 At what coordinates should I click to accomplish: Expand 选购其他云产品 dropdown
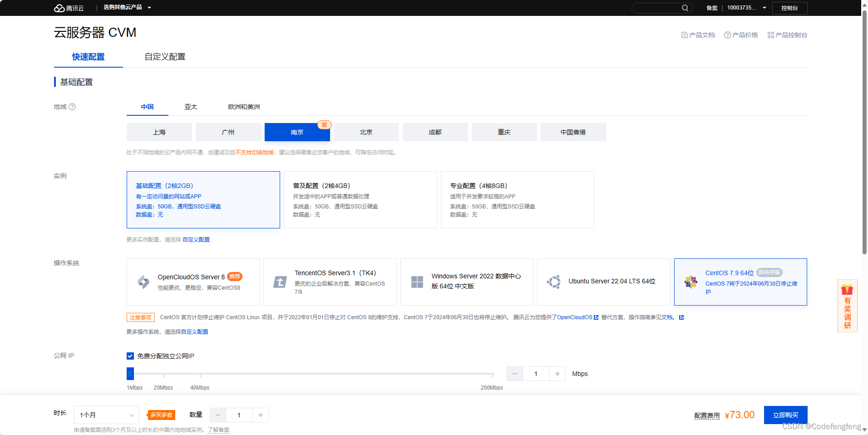point(127,8)
